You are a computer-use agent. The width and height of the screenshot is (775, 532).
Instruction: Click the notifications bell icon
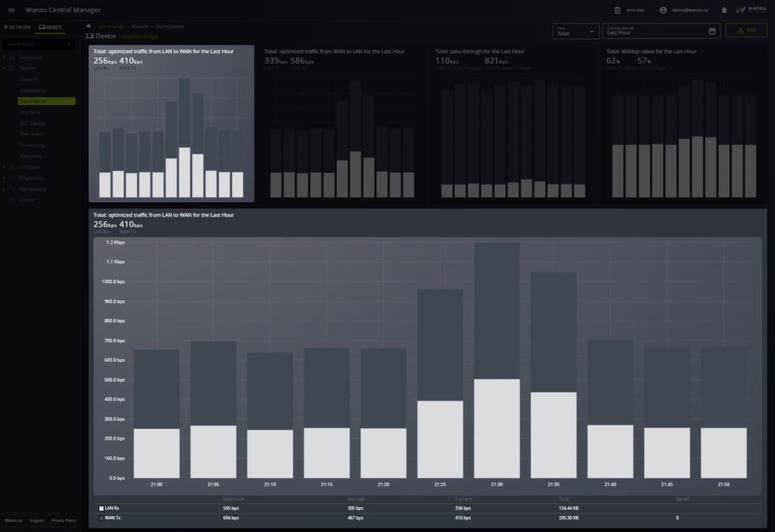point(724,10)
